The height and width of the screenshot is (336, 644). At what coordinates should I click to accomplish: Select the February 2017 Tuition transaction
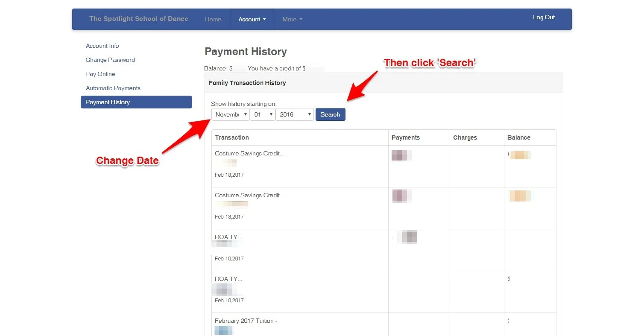pyautogui.click(x=246, y=321)
